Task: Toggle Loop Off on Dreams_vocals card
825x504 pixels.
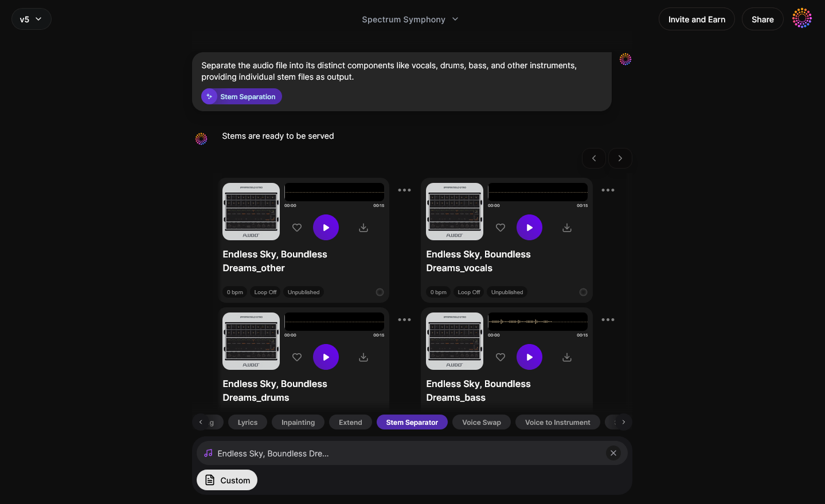Action: [x=469, y=292]
